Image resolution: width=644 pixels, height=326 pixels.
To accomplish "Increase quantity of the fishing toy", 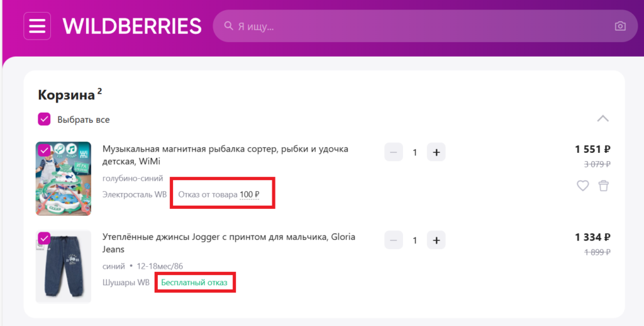I will (x=436, y=152).
